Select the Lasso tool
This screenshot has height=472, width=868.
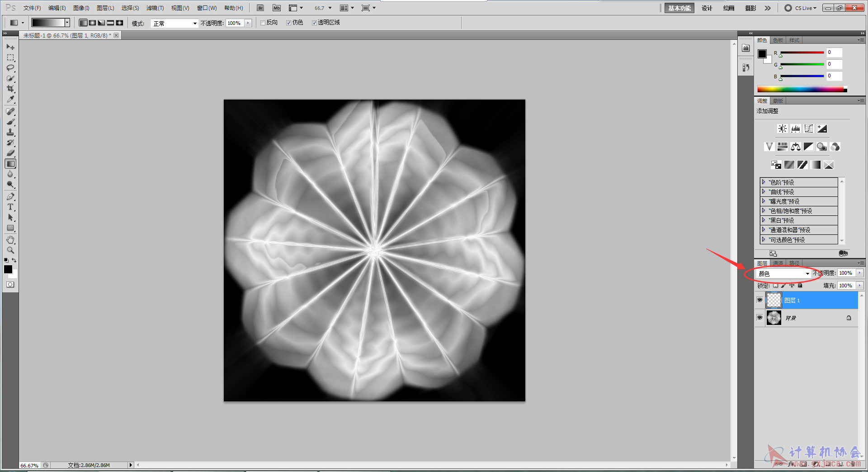pos(10,68)
